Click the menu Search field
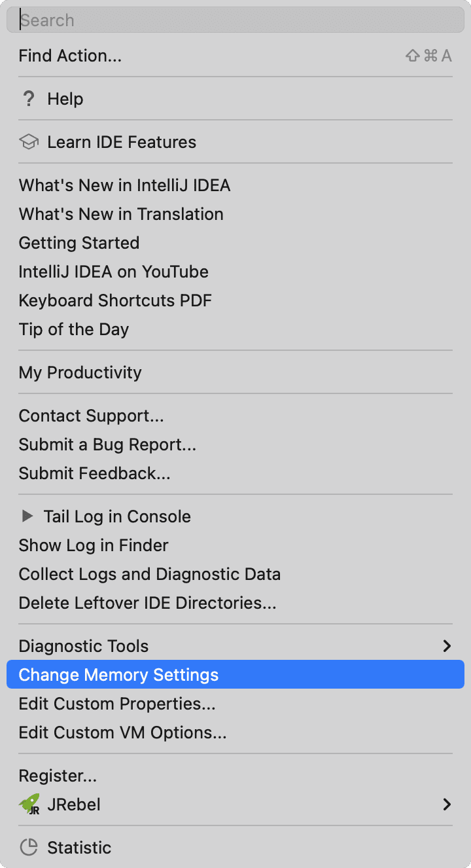 pyautogui.click(x=235, y=20)
